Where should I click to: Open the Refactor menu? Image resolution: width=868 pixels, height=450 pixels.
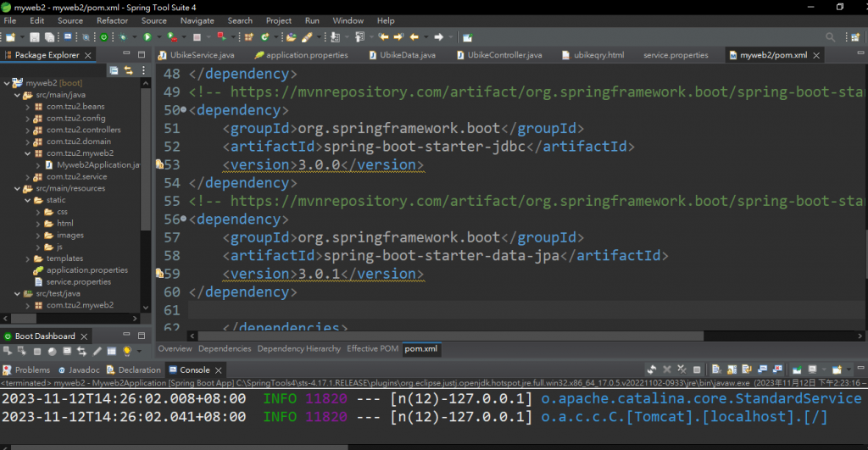(113, 20)
